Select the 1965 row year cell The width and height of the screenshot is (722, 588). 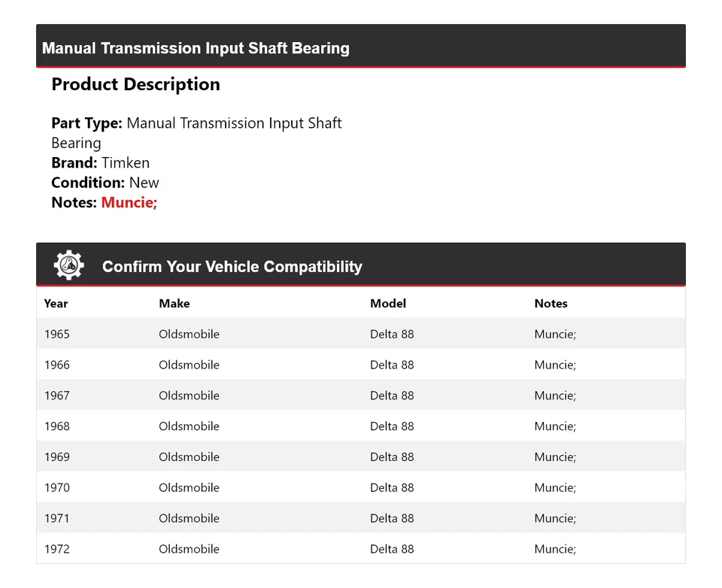tap(56, 334)
